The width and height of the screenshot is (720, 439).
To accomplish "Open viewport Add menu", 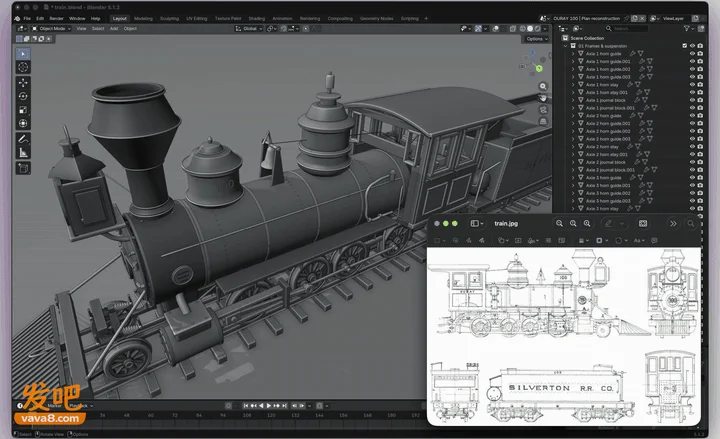I will pyautogui.click(x=114, y=28).
